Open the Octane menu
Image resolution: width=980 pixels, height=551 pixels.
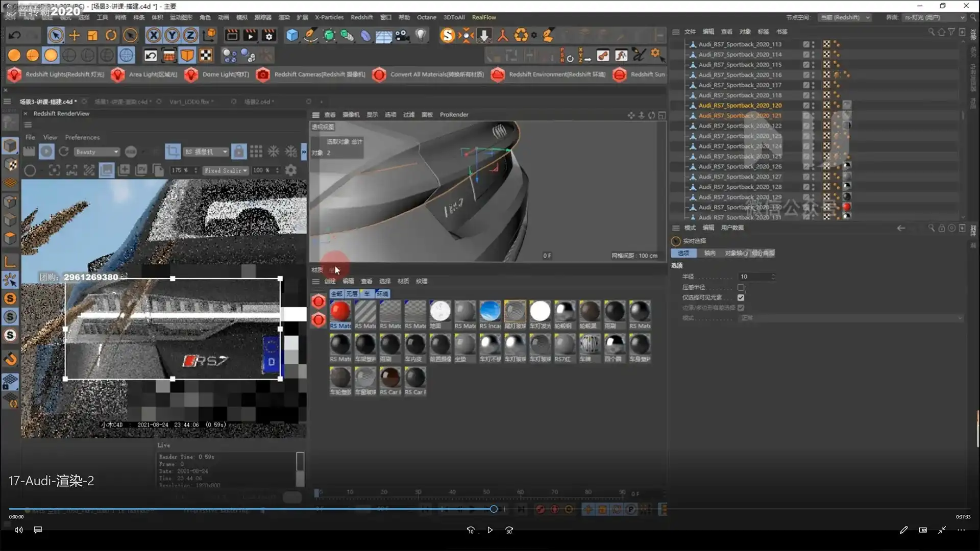point(426,17)
